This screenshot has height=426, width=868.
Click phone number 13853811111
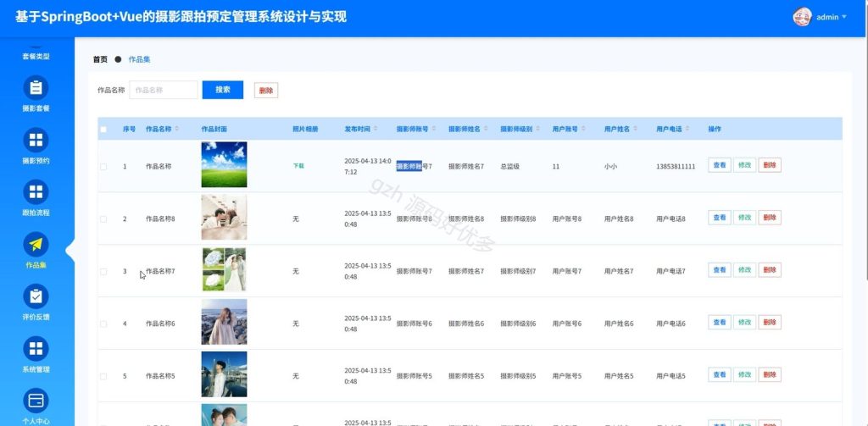(676, 167)
